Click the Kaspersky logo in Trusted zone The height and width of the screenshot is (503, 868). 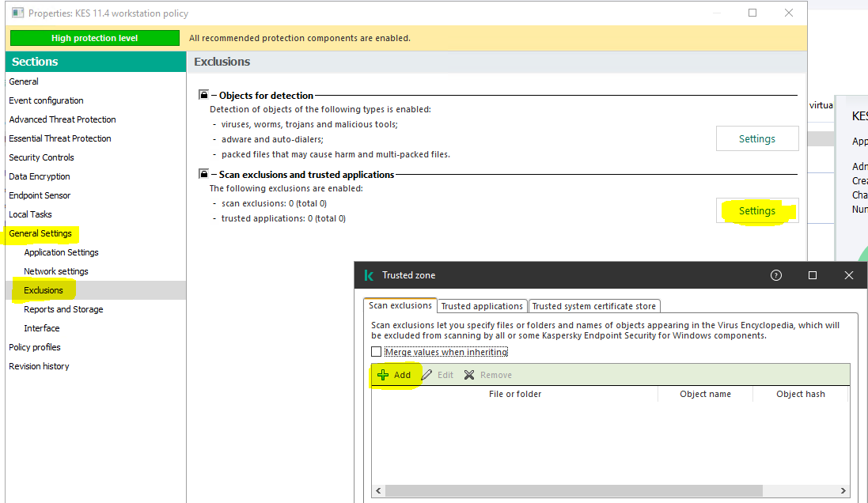tap(369, 275)
